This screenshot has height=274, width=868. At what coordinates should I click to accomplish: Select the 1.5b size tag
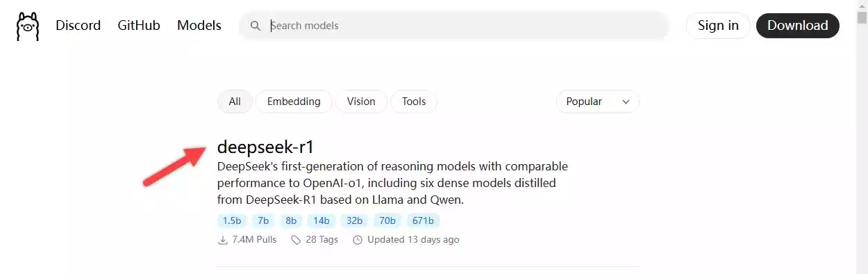232,220
